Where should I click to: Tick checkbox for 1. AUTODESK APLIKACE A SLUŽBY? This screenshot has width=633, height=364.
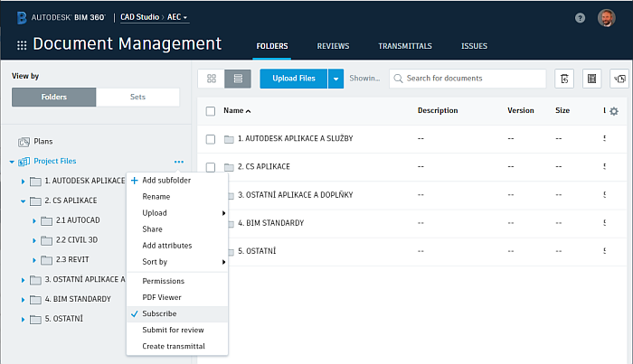tap(211, 139)
